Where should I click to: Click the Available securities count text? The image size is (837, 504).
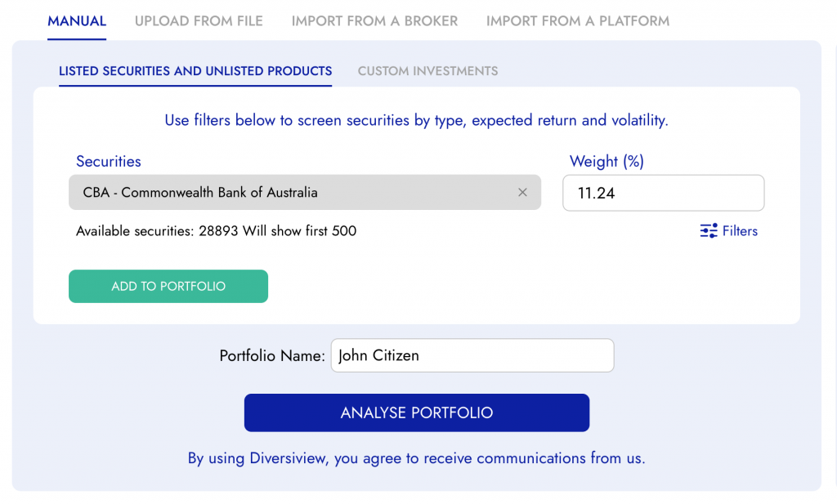[x=215, y=231]
